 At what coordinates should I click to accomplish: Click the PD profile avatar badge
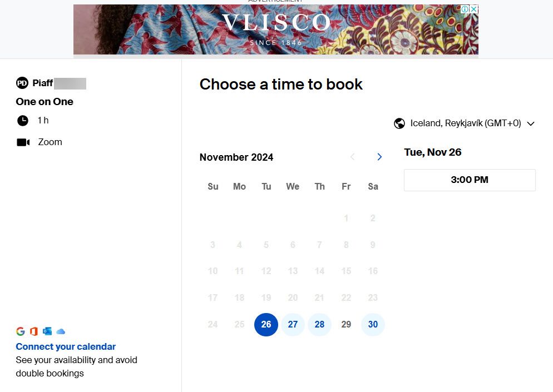[22, 83]
